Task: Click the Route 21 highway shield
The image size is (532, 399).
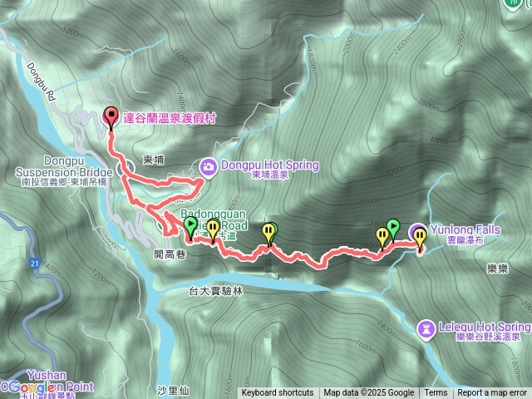Action: tap(34, 264)
